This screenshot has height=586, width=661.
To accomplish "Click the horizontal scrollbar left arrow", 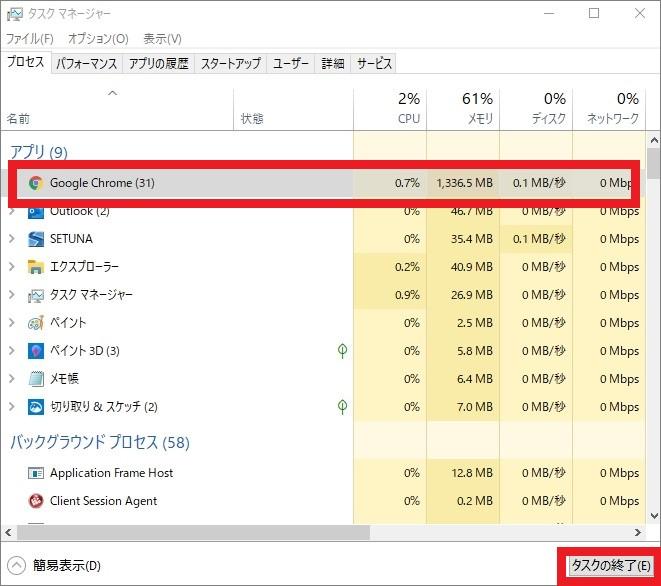I will [8, 532].
